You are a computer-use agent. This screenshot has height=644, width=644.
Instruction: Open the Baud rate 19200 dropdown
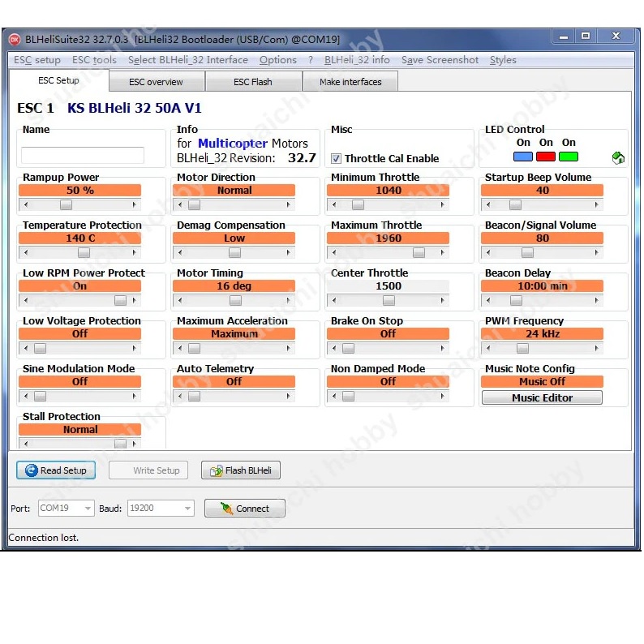coord(187,509)
